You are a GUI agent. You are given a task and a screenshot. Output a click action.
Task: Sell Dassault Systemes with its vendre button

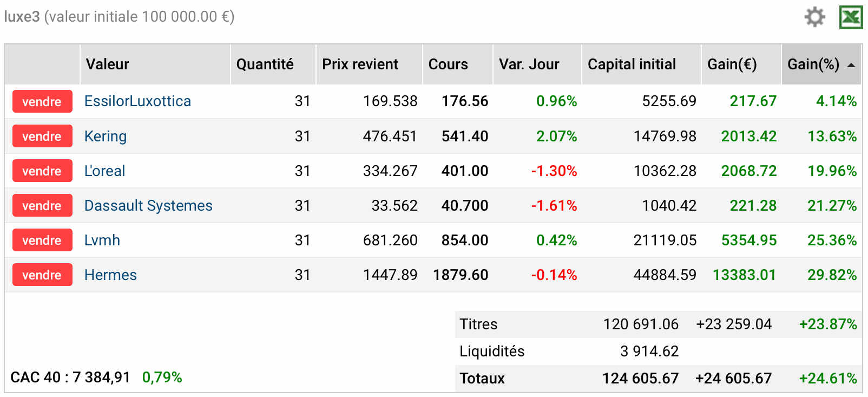click(x=42, y=205)
